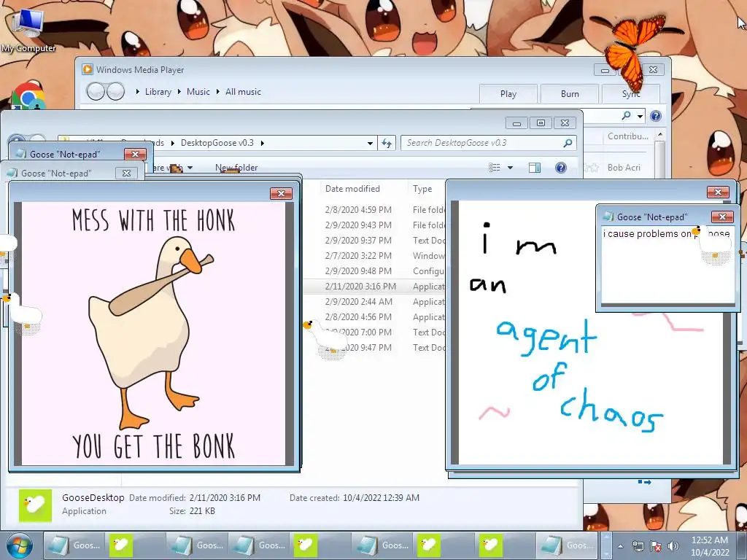747x560 pixels.
Task: Click Media Player's round forward navigation button
Action: pos(116,91)
